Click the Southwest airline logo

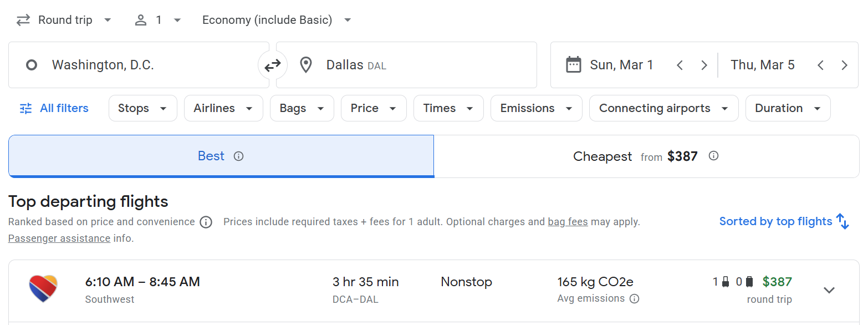point(43,288)
